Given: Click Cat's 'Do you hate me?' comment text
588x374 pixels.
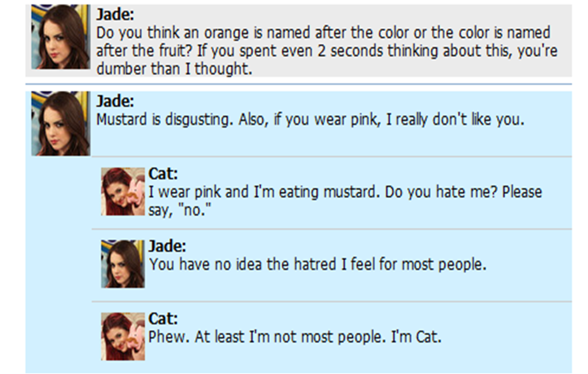Looking at the screenshot, I should tap(345, 201).
